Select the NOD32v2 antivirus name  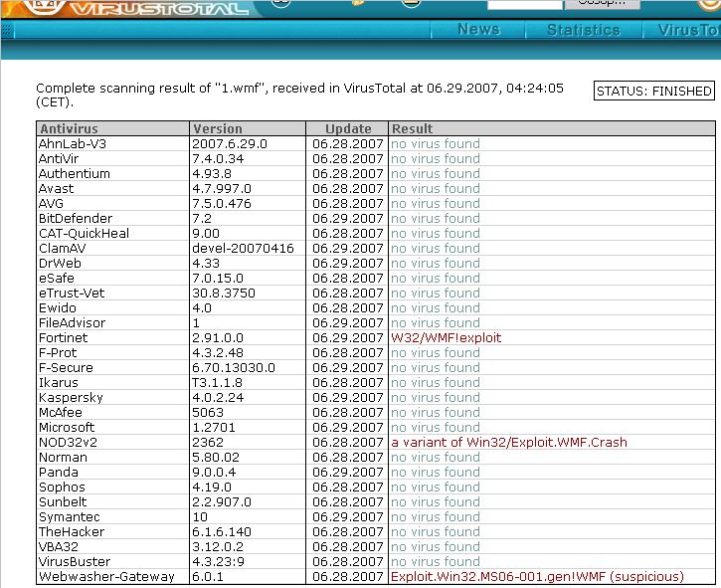pyautogui.click(x=68, y=442)
